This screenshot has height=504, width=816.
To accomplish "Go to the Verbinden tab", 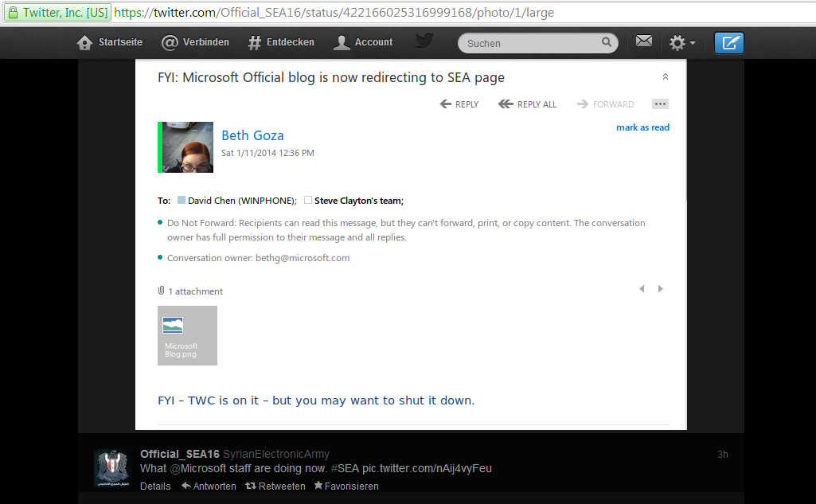I will pos(195,43).
